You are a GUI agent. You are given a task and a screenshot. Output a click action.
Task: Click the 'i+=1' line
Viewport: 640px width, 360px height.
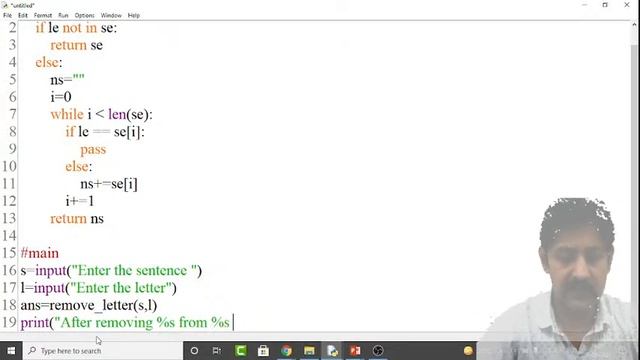(80, 201)
